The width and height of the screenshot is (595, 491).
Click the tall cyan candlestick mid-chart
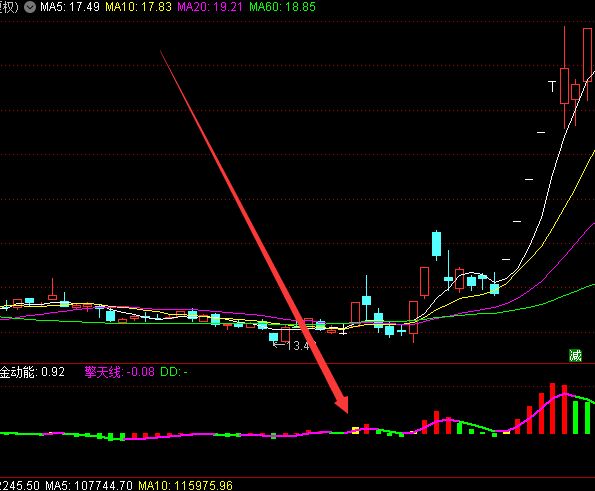pos(436,244)
